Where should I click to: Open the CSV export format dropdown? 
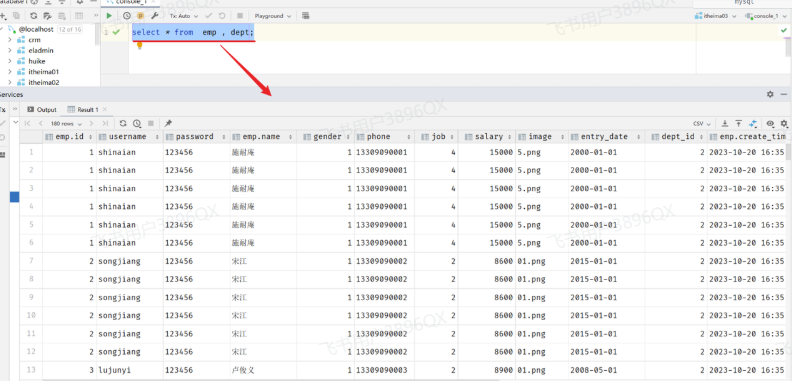pyautogui.click(x=702, y=123)
